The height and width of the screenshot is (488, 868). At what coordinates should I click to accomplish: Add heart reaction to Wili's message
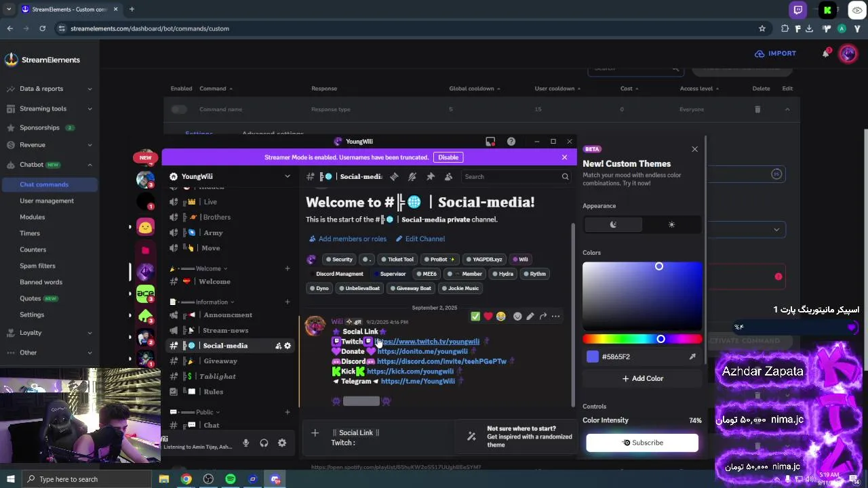tap(488, 316)
